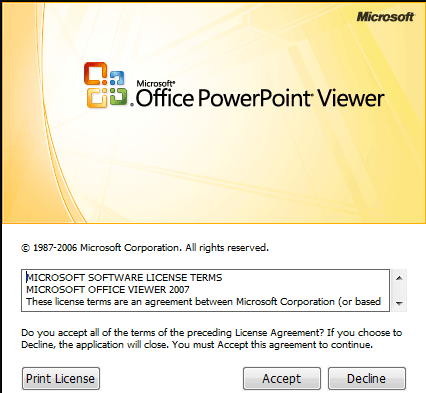
Task: Click small Microsoft text above Office title
Action: (156, 83)
